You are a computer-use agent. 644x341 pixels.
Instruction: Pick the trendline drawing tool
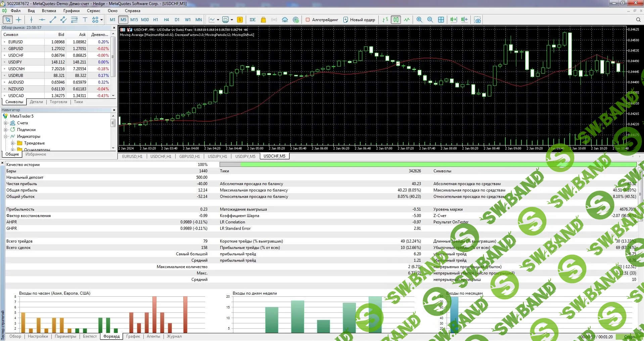point(53,20)
